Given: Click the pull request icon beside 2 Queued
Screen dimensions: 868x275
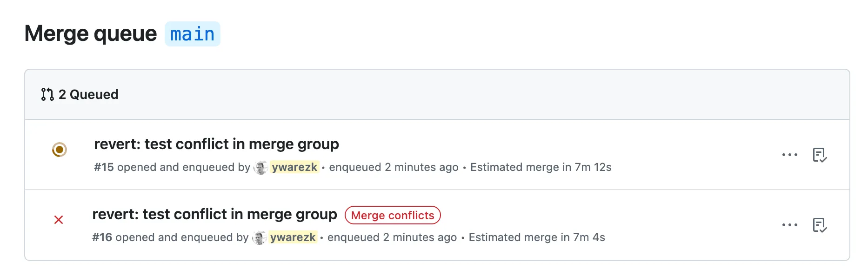Looking at the screenshot, I should 47,94.
